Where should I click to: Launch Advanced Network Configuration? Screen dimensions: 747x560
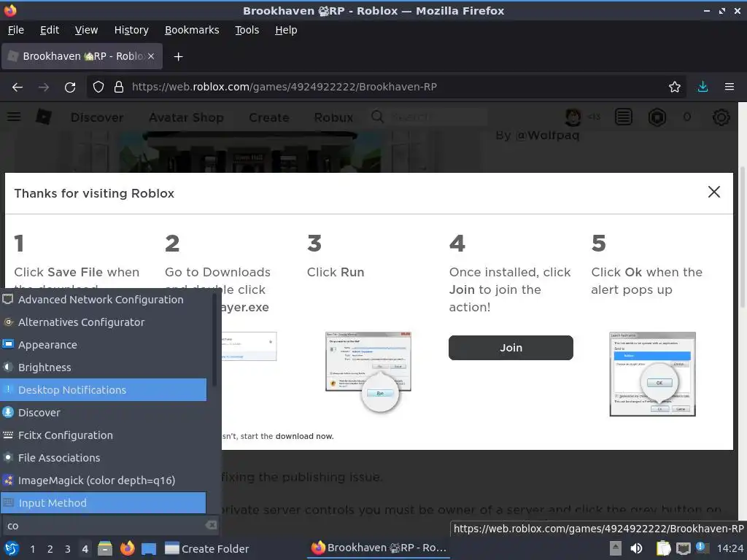[x=104, y=300]
